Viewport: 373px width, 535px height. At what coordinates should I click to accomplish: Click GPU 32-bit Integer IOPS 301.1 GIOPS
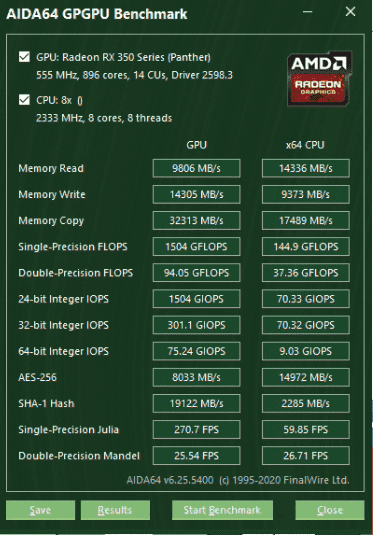pyautogui.click(x=197, y=325)
